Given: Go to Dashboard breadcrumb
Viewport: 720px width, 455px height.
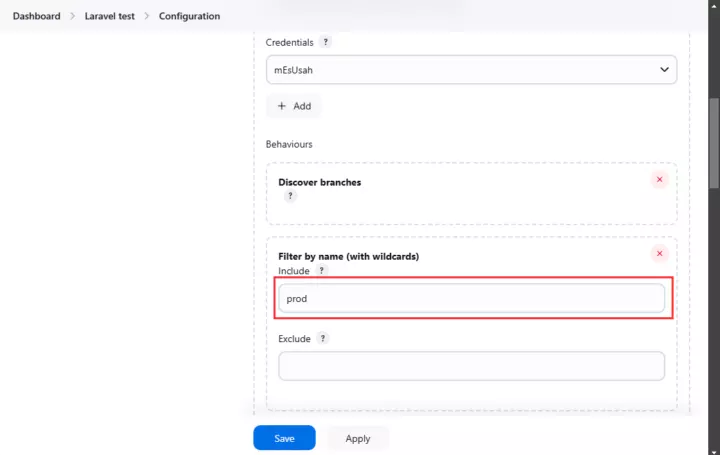Looking at the screenshot, I should (x=37, y=16).
